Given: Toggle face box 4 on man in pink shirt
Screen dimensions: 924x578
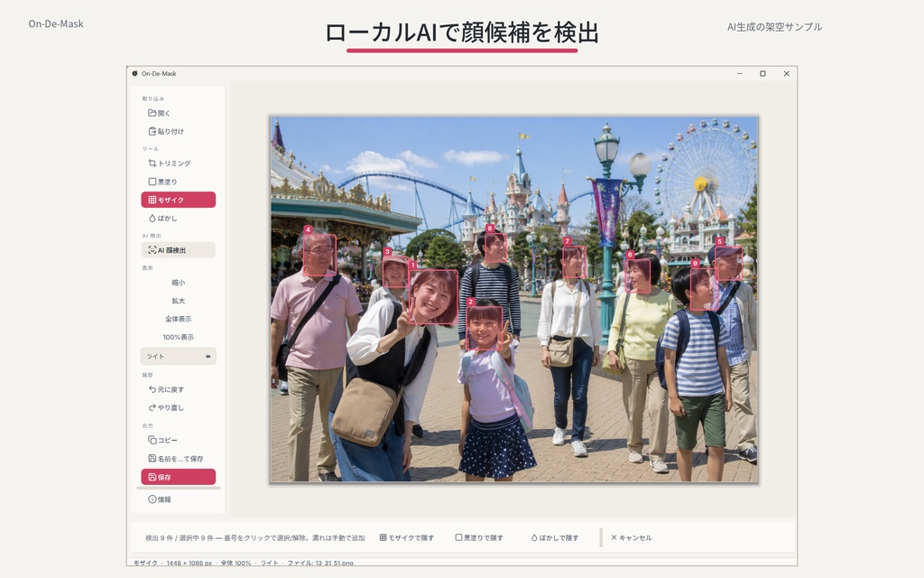Looking at the screenshot, I should coord(319,255).
